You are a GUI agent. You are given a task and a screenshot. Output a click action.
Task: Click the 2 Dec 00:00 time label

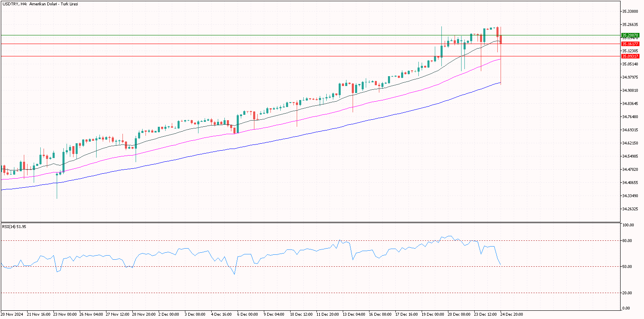click(x=169, y=314)
